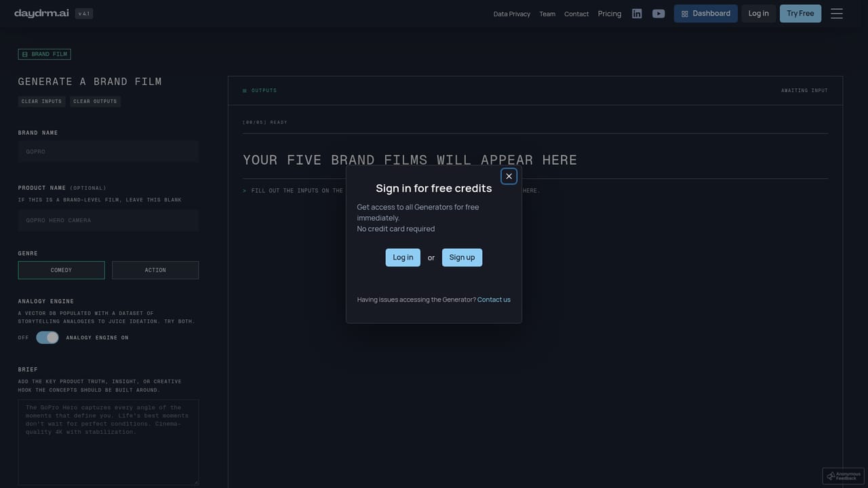Click the Sign in for free credits heading

point(434,188)
